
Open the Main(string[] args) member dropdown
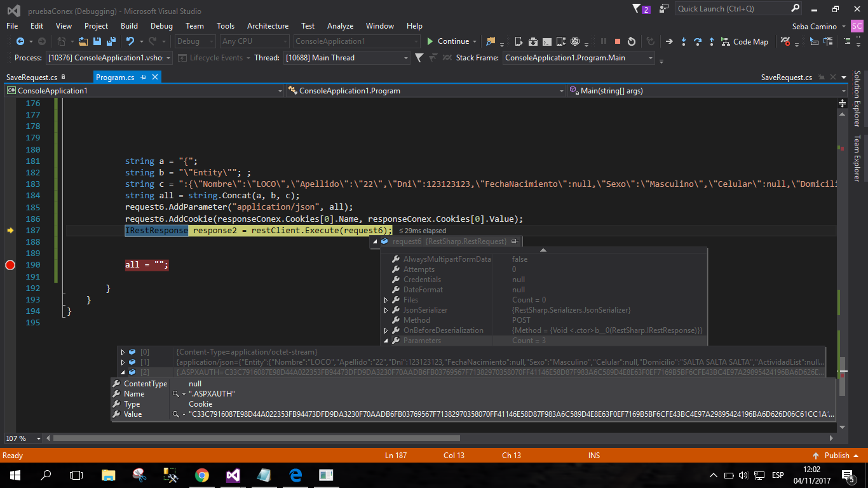click(x=707, y=91)
